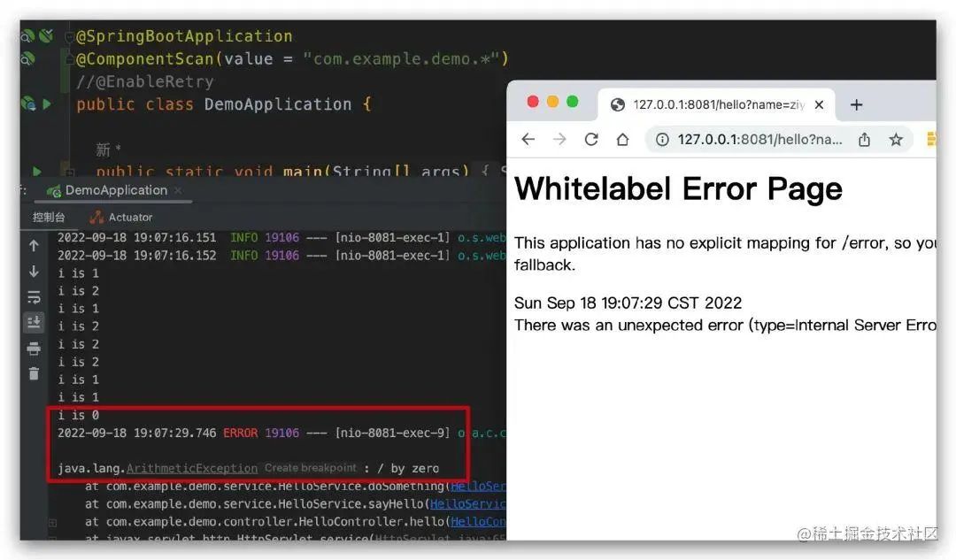956x560 pixels.
Task: Click the console scroll down arrow
Action: tap(35, 272)
